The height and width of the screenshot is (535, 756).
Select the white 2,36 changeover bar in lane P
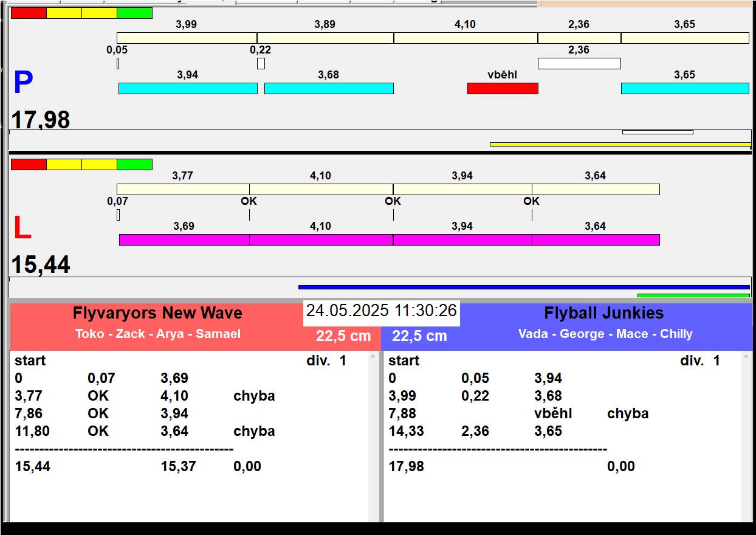(579, 63)
